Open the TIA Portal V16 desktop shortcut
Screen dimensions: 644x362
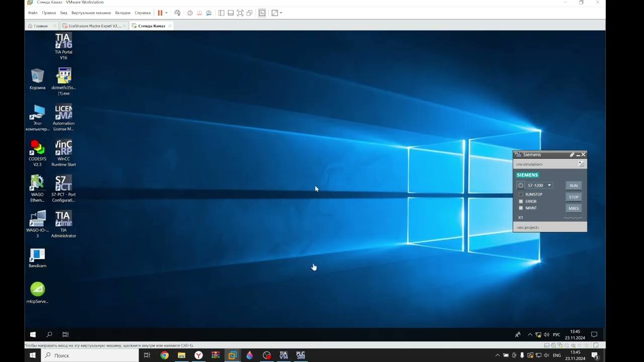(63, 47)
